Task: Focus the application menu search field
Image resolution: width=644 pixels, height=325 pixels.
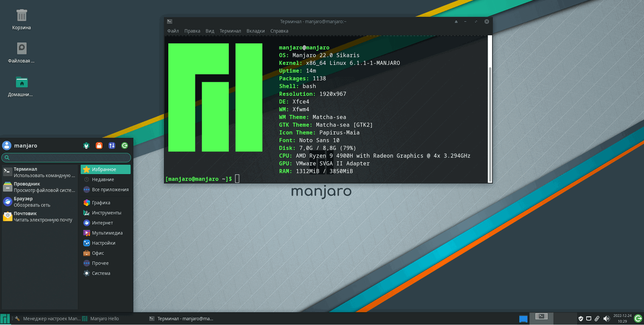Action: [x=66, y=158]
